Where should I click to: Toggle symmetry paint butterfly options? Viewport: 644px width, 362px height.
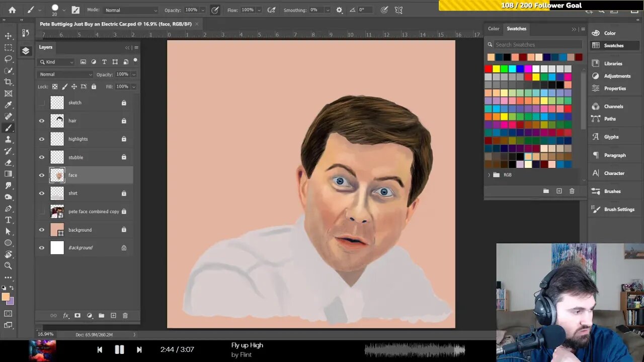(399, 10)
